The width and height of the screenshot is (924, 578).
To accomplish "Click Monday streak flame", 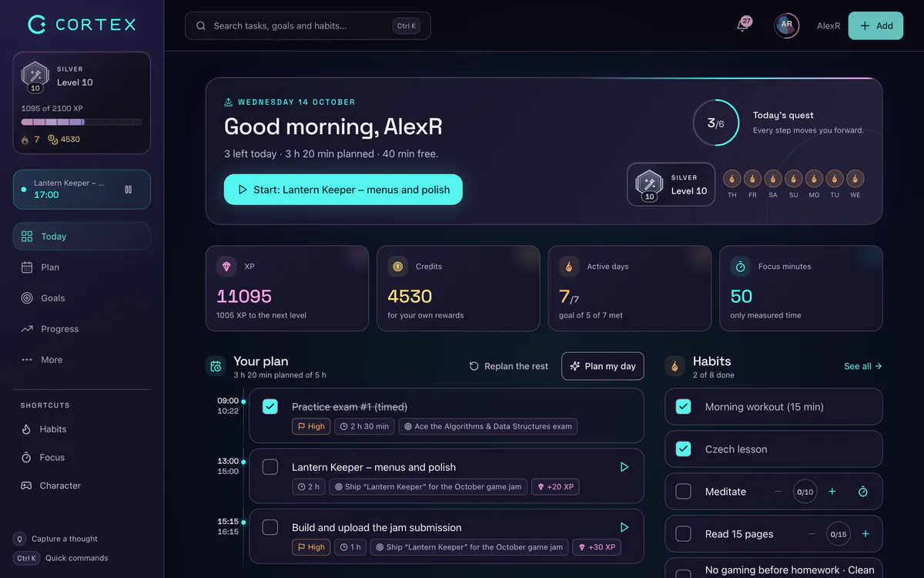I will [814, 179].
